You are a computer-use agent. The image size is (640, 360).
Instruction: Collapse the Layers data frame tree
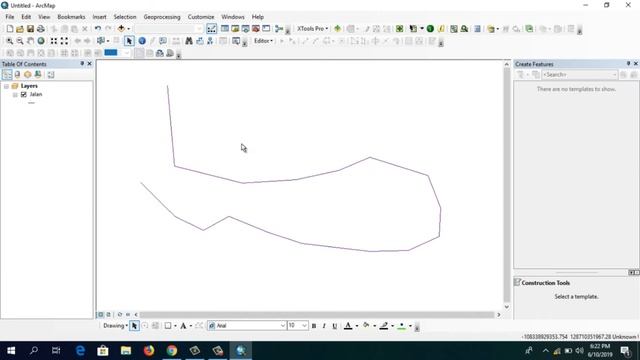[x=7, y=87]
